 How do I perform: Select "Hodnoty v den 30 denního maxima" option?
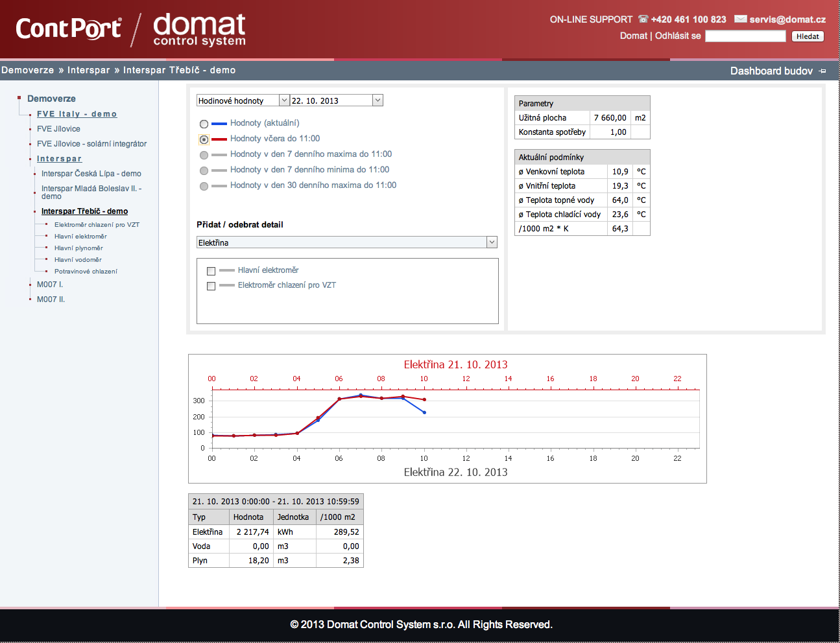(x=204, y=185)
